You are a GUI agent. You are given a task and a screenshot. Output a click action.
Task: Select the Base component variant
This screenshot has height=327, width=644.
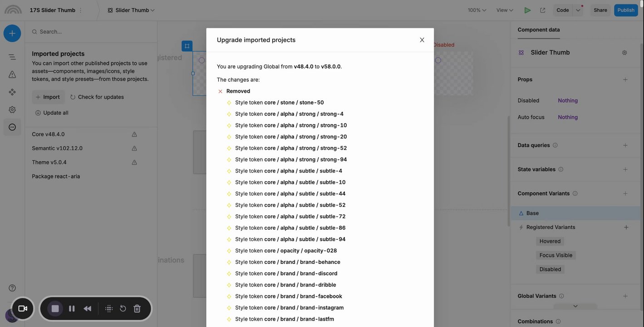pos(532,213)
